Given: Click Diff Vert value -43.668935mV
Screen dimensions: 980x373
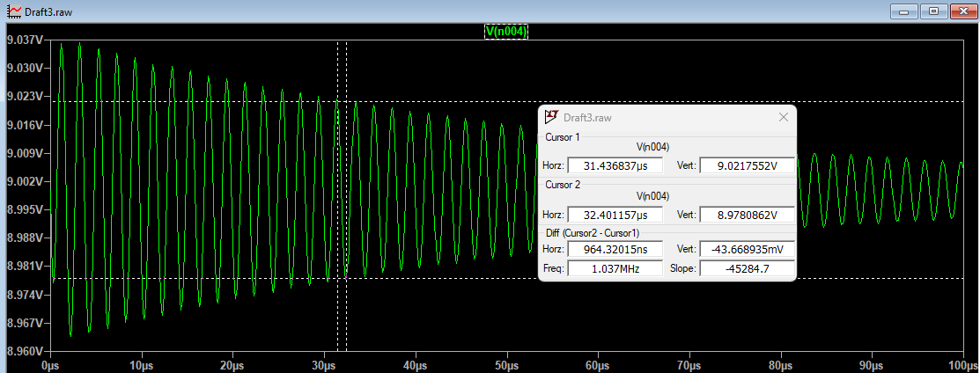Looking at the screenshot, I should 748,249.
